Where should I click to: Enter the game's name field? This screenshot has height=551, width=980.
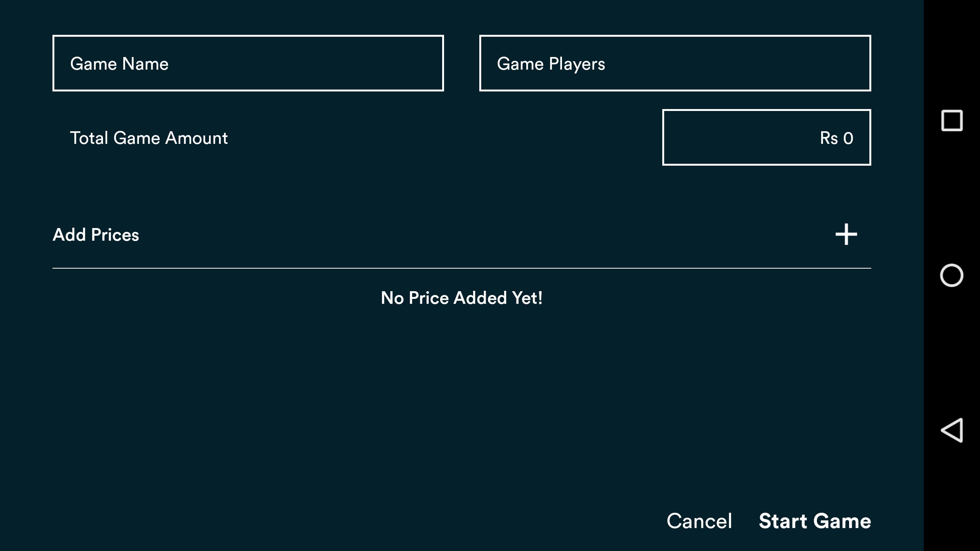(x=248, y=63)
